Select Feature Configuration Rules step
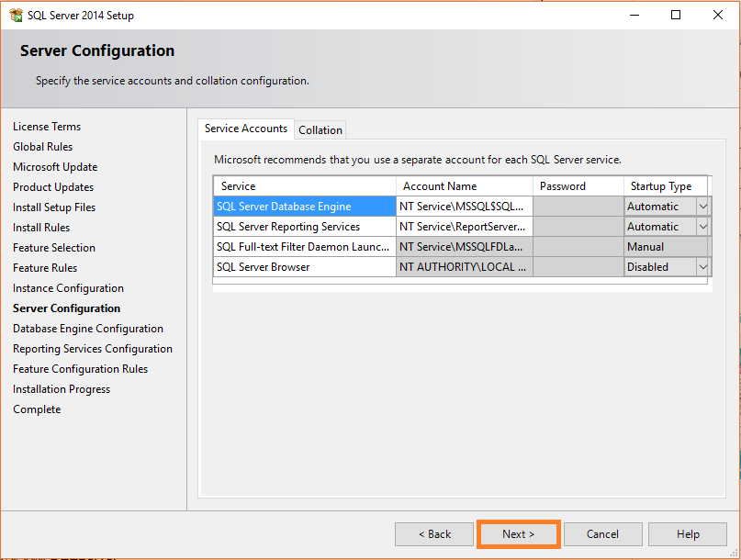 (x=80, y=369)
